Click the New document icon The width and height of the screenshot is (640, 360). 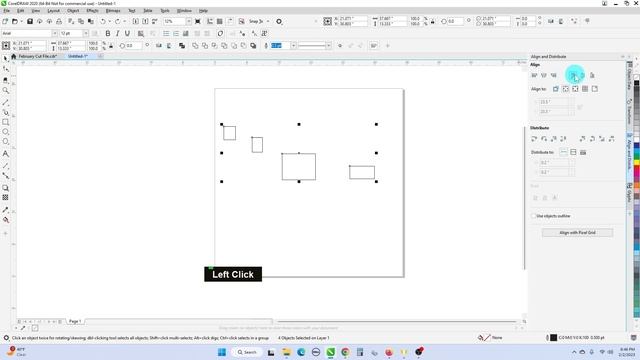5,21
